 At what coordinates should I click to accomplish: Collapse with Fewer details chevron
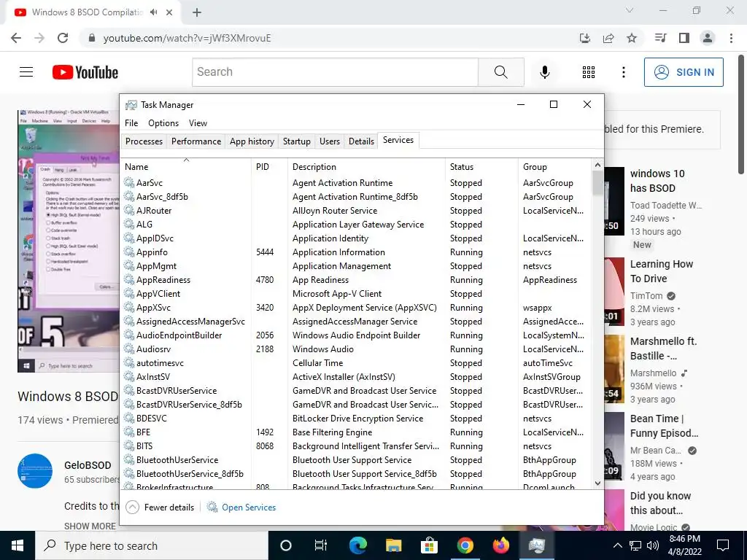(x=133, y=507)
